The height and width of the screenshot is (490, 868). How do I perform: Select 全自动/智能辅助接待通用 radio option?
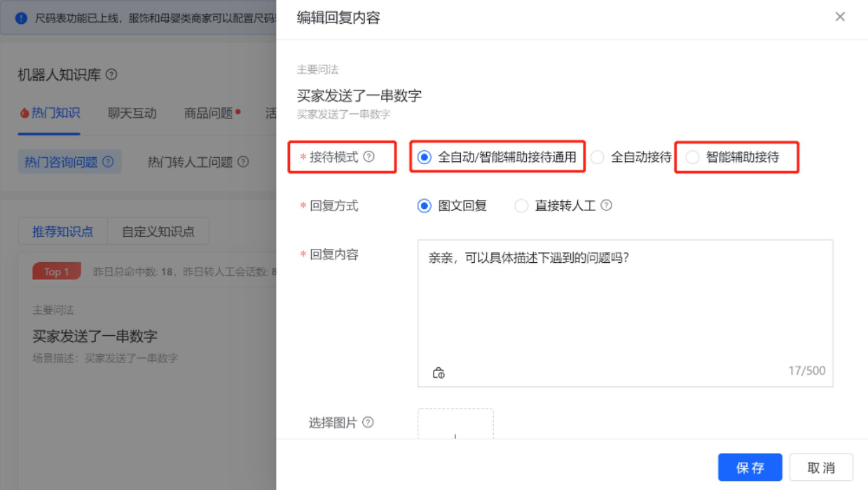tap(424, 158)
